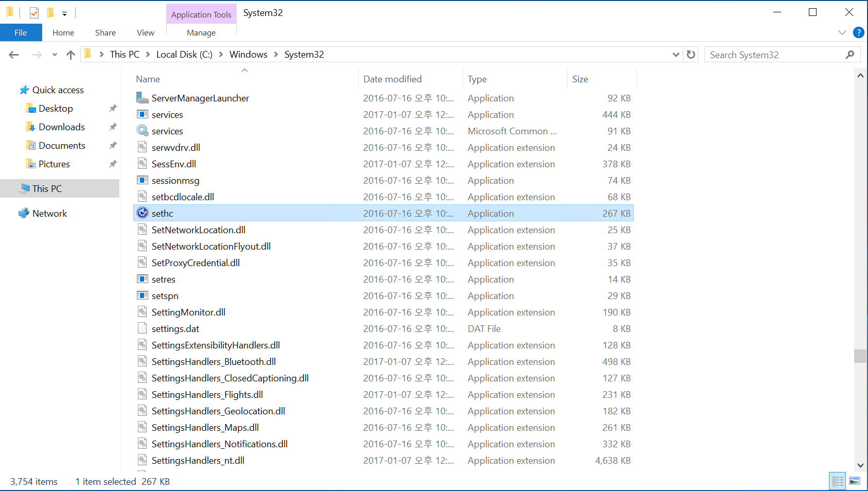Viewport: 868px width, 491px height.
Task: Open the File menu
Action: [x=21, y=32]
